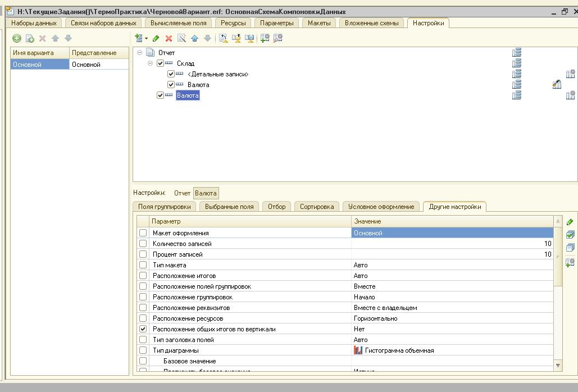Click the pencil edit icon beside parameters table

tap(570, 222)
